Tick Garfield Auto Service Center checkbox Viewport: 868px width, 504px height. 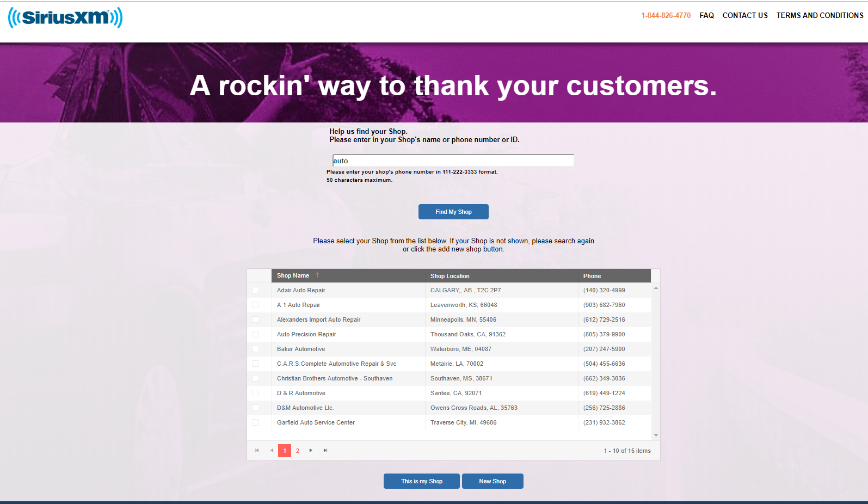coord(255,422)
